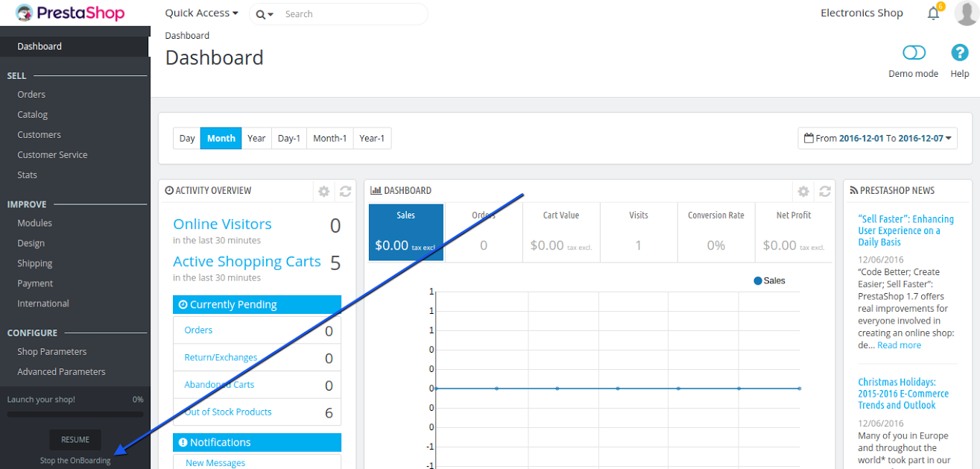The width and height of the screenshot is (980, 469).
Task: Open the Modules sidebar item
Action: tap(35, 223)
